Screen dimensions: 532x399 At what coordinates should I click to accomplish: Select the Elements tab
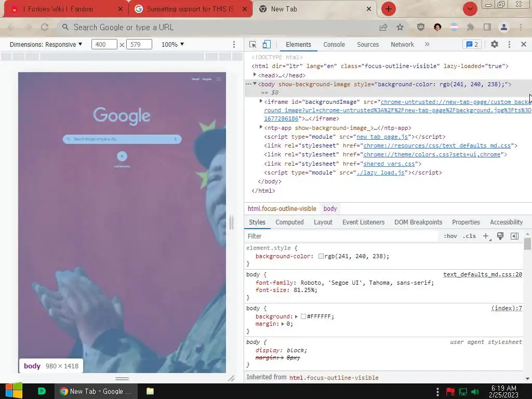298,45
